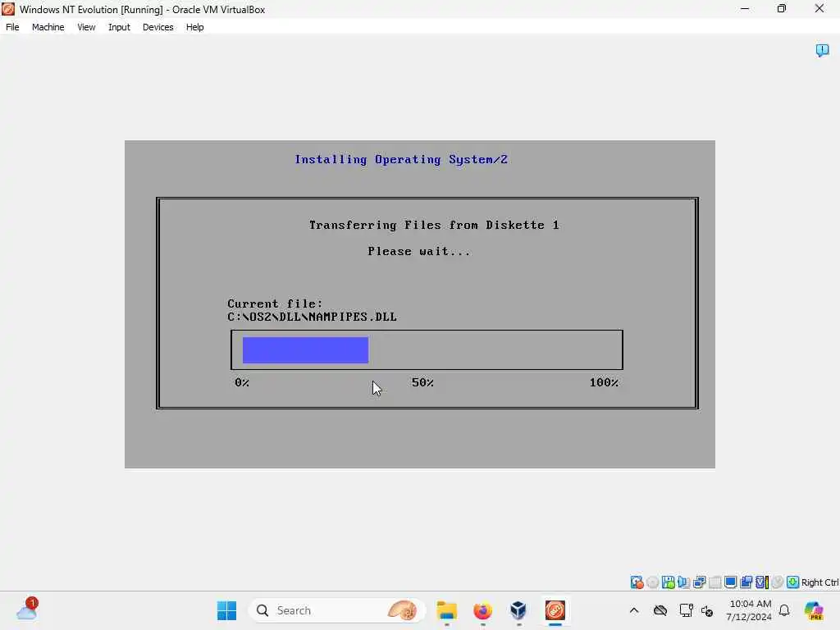Open the View menu
The height and width of the screenshot is (630, 840).
(86, 27)
